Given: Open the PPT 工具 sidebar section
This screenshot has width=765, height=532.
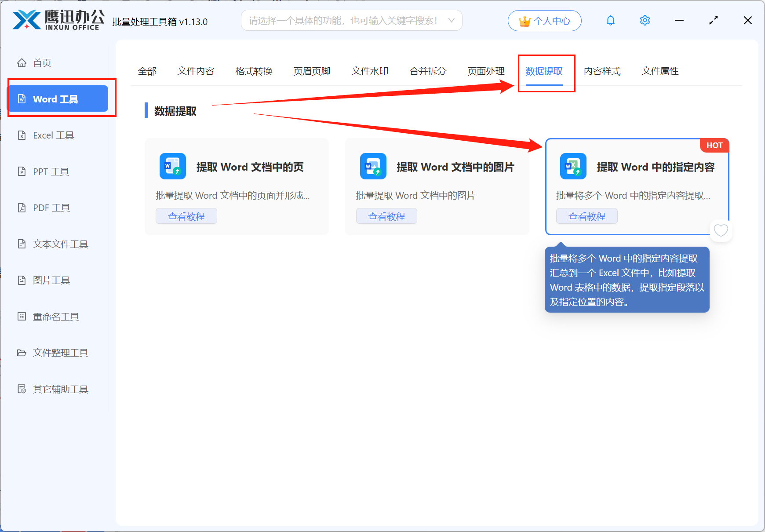Looking at the screenshot, I should tap(50, 171).
